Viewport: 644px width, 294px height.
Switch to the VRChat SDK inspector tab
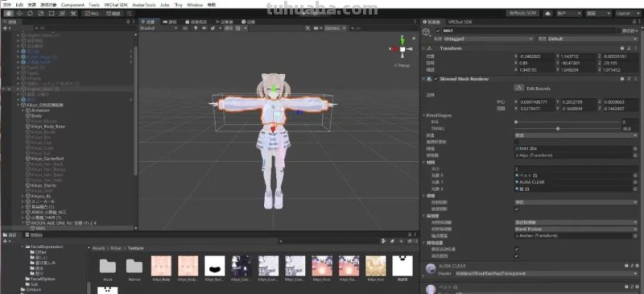click(x=460, y=22)
